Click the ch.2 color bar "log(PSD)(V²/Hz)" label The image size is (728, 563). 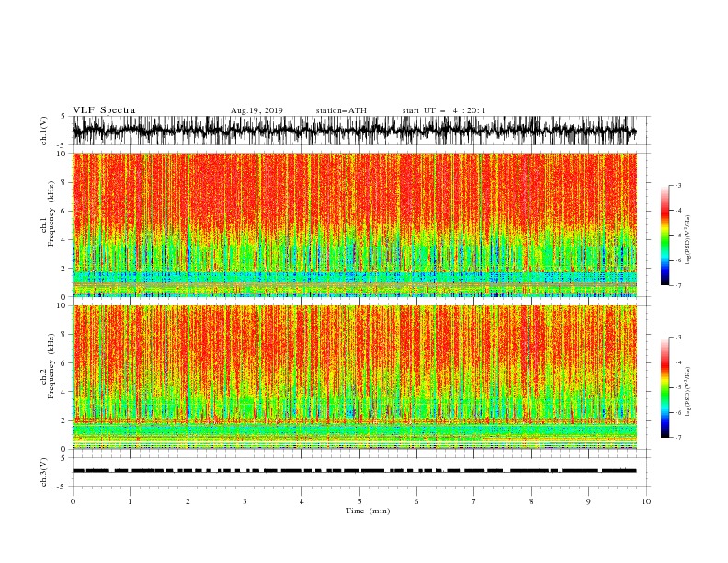[688, 391]
